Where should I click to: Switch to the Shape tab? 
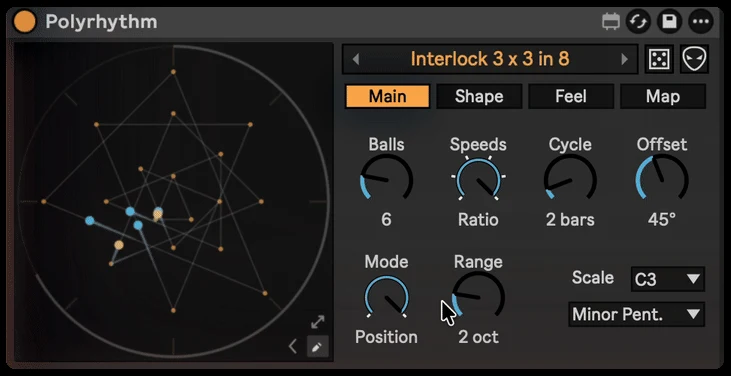479,96
